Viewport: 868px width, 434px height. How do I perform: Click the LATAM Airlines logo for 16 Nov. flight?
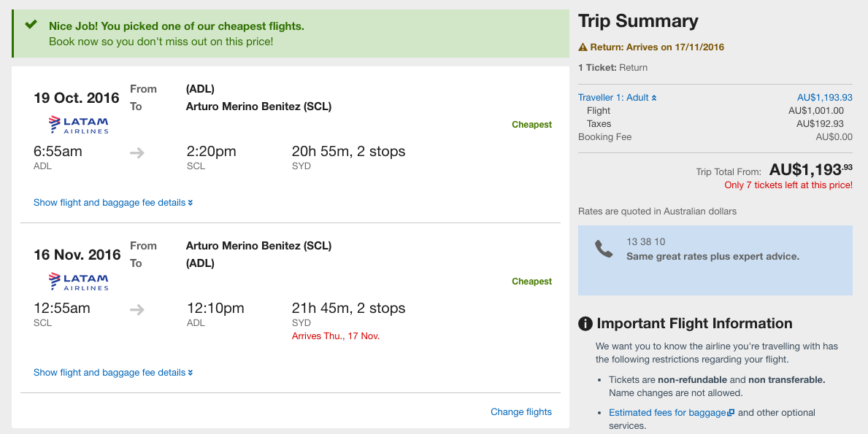[x=78, y=282]
